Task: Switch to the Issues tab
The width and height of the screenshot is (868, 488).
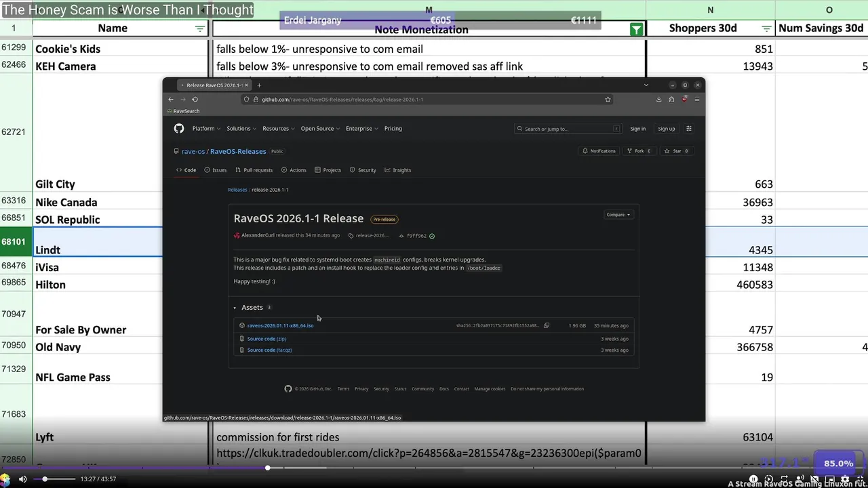Action: (x=216, y=170)
